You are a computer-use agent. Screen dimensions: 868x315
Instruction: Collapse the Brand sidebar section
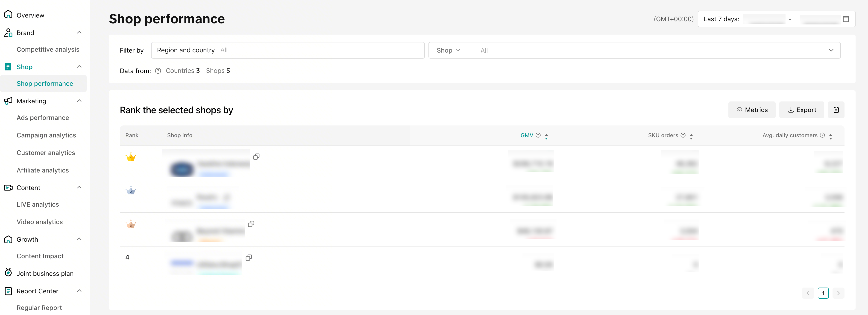(79, 33)
